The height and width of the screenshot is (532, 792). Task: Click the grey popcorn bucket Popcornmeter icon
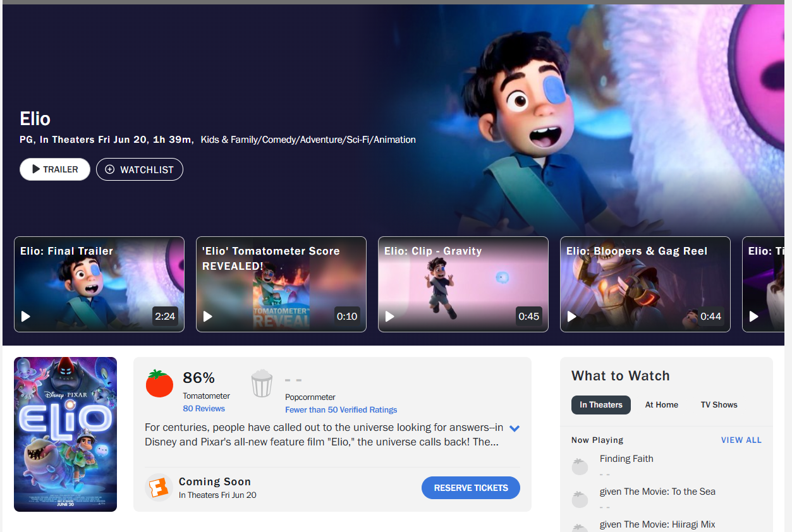pos(262,384)
